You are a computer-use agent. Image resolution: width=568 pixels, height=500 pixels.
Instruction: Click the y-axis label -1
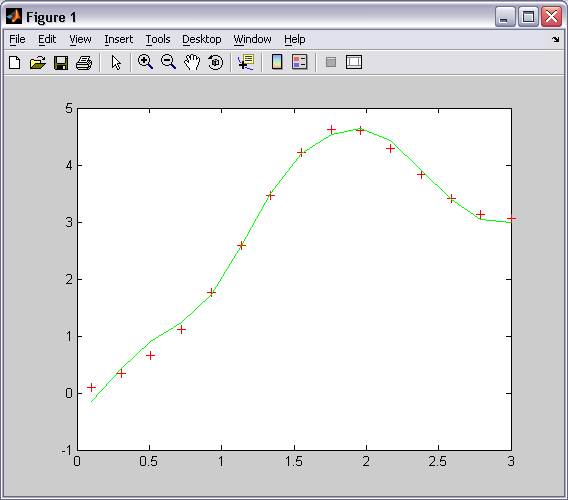(x=67, y=450)
